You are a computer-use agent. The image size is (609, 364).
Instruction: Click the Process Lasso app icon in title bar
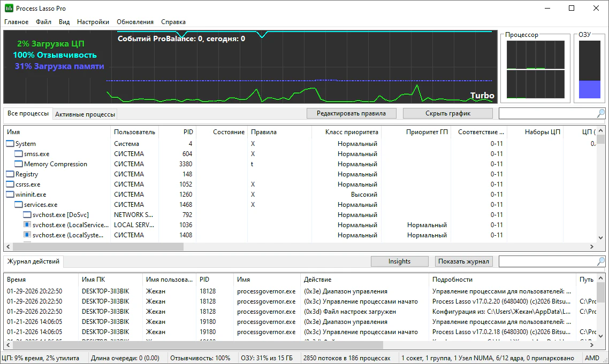9,9
